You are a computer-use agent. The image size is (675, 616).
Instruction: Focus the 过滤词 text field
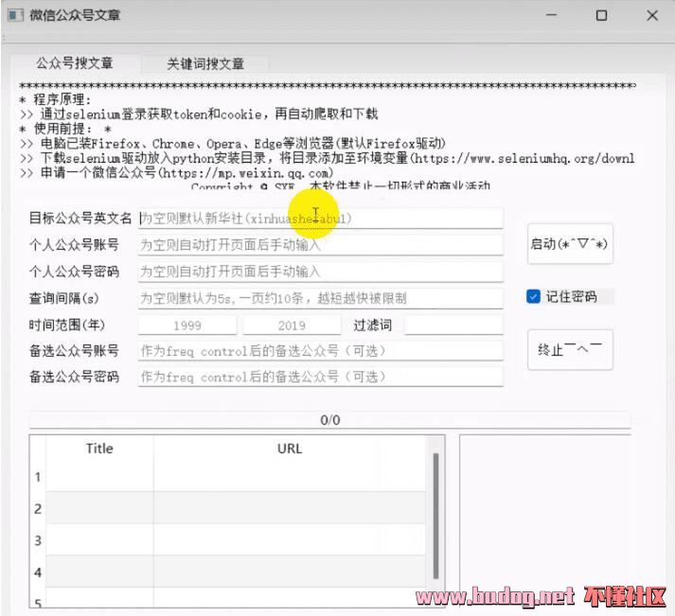(x=453, y=325)
